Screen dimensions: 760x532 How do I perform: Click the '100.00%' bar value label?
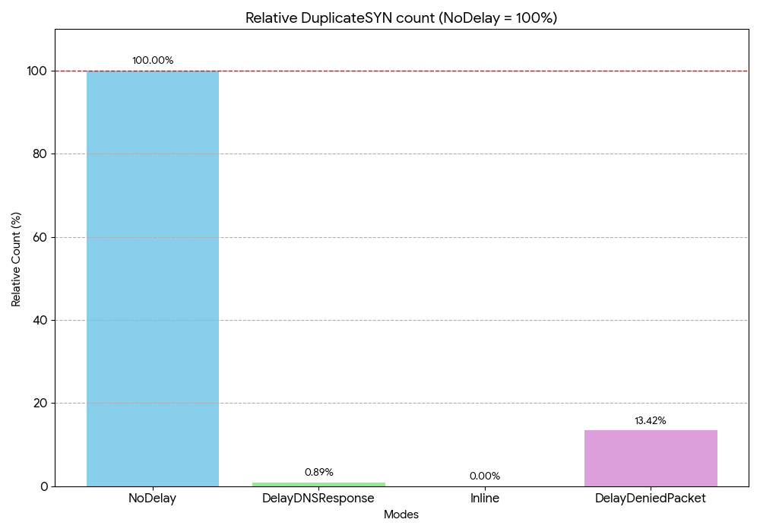(x=153, y=61)
